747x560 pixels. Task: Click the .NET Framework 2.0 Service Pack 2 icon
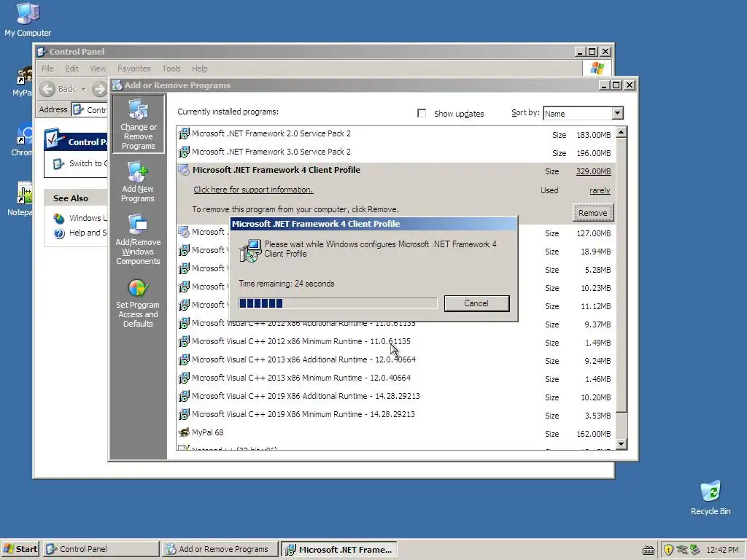(x=184, y=134)
